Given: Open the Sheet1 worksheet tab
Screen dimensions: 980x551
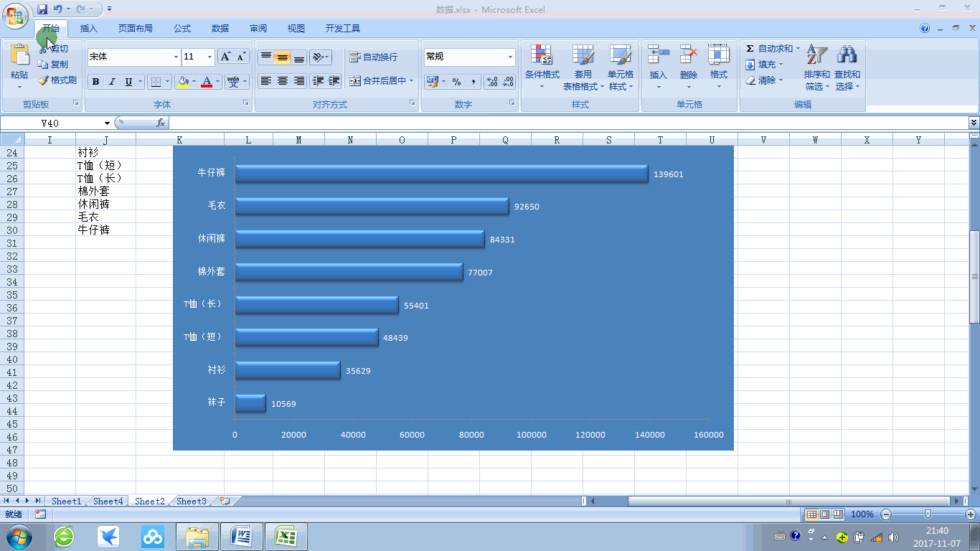Looking at the screenshot, I should coord(66,501).
